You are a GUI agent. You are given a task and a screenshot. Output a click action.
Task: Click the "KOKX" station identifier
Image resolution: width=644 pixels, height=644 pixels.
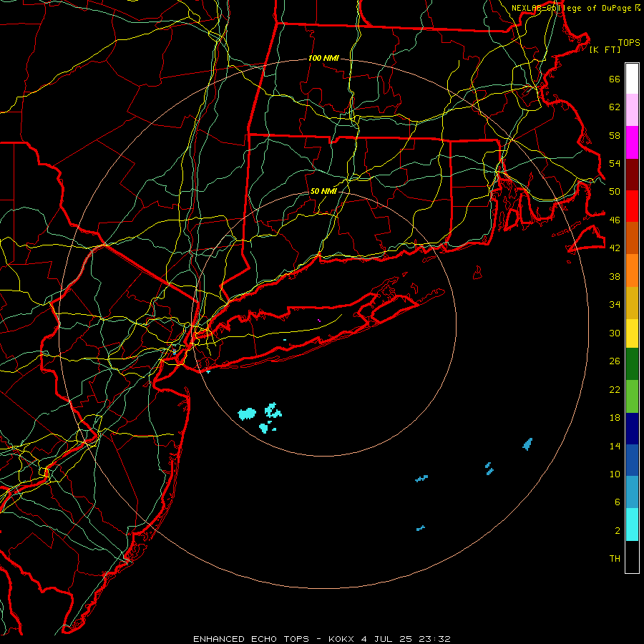tap(341, 639)
